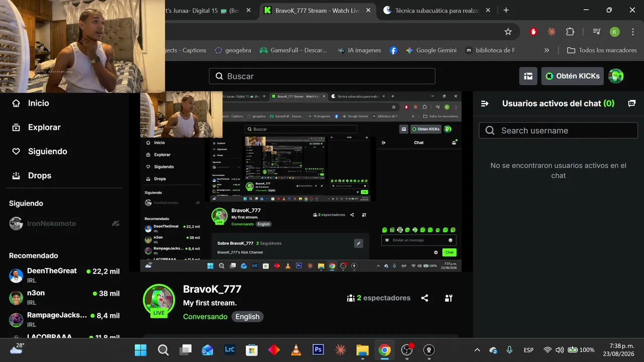The image size is (644, 362).
Task: Open the Todos los marcadores folder
Action: [x=602, y=50]
